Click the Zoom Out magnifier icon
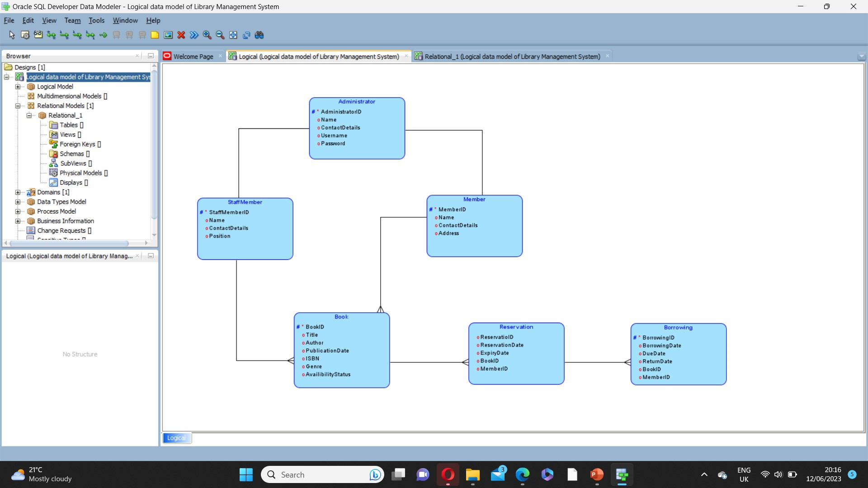Screen dimensions: 868x488 pyautogui.click(x=220, y=35)
